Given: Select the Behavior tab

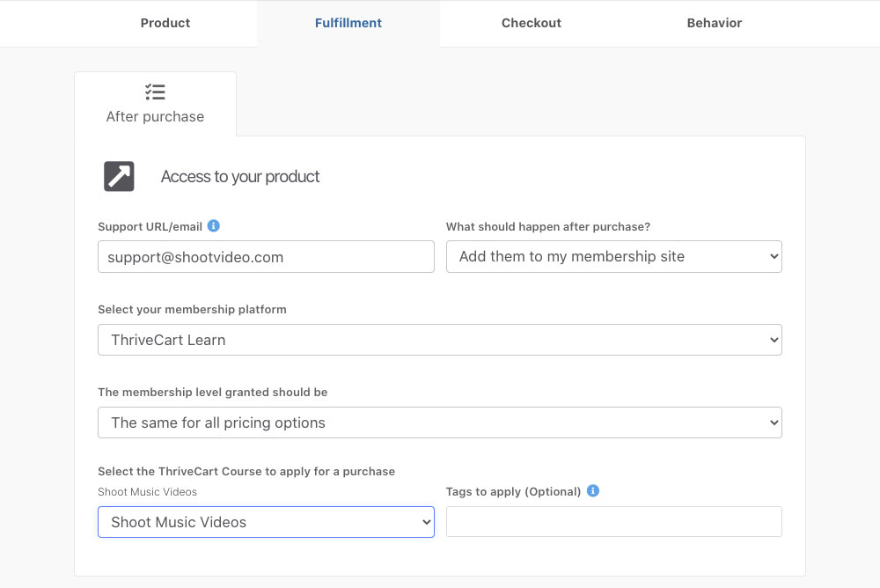Looking at the screenshot, I should tap(714, 23).
